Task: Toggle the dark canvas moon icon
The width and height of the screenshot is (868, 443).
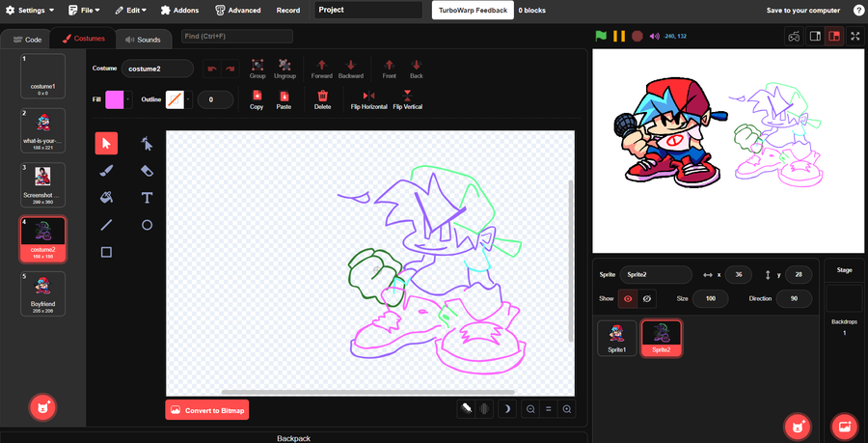Action: (505, 409)
